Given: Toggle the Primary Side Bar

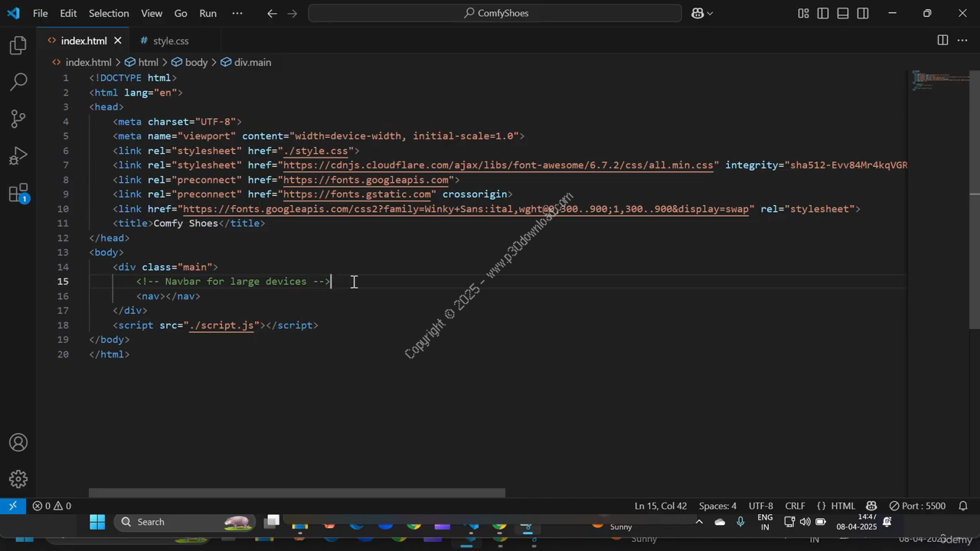Looking at the screenshot, I should pyautogui.click(x=823, y=13).
